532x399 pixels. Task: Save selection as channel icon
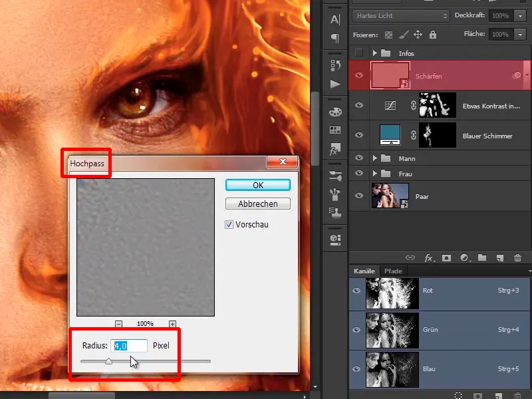click(x=477, y=396)
